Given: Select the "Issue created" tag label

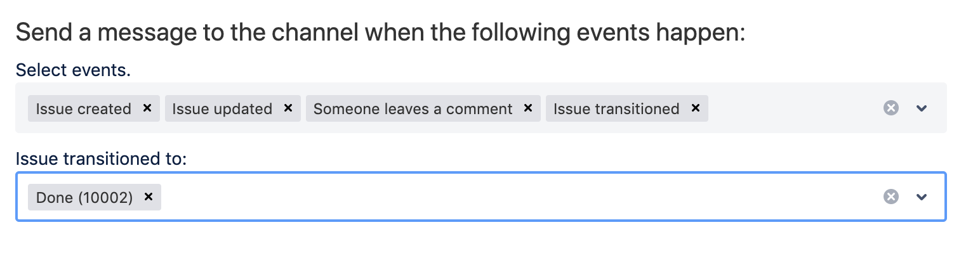Looking at the screenshot, I should point(83,109).
